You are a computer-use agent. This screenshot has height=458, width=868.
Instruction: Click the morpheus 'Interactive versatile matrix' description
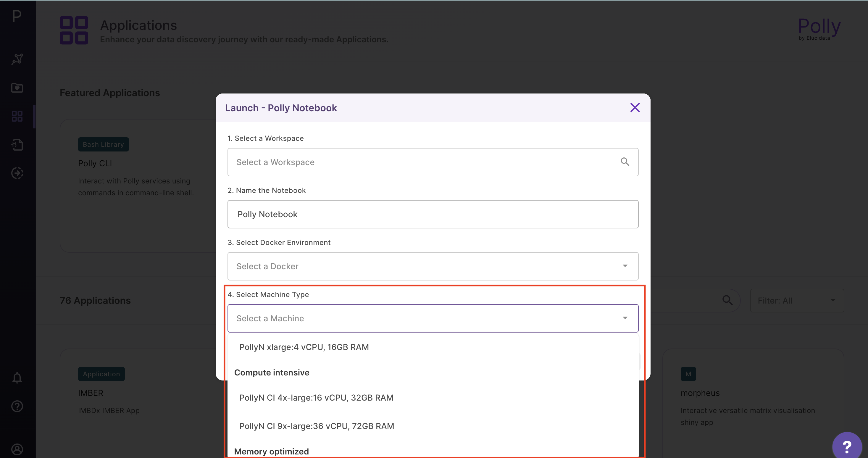(748, 417)
